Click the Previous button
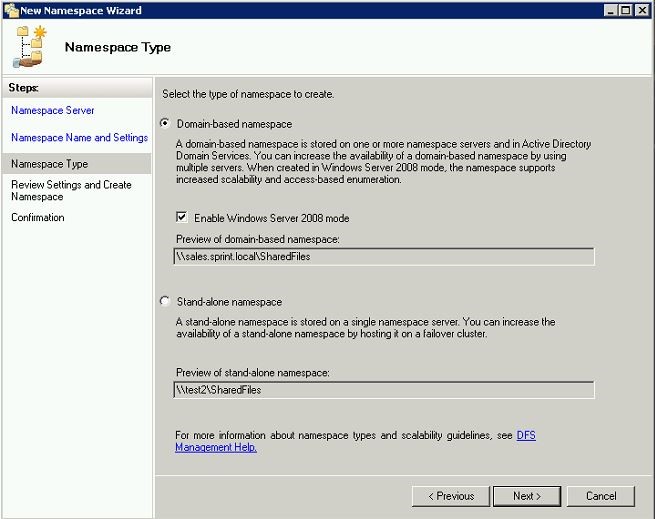The image size is (655, 519). tap(451, 496)
